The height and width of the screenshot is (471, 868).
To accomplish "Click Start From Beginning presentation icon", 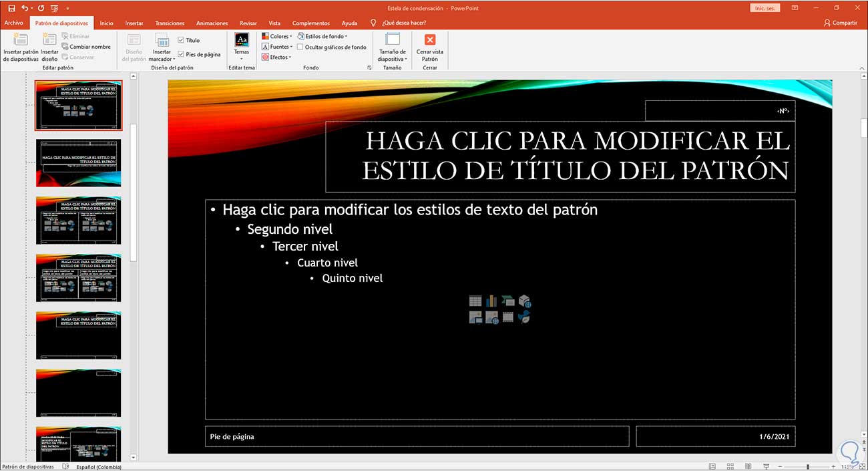I will point(55,8).
